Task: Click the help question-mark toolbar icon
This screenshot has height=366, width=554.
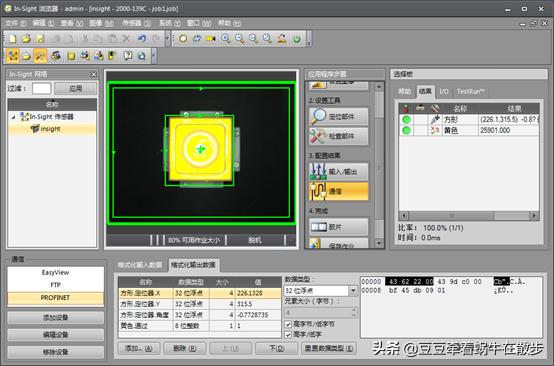Action: click(128, 55)
